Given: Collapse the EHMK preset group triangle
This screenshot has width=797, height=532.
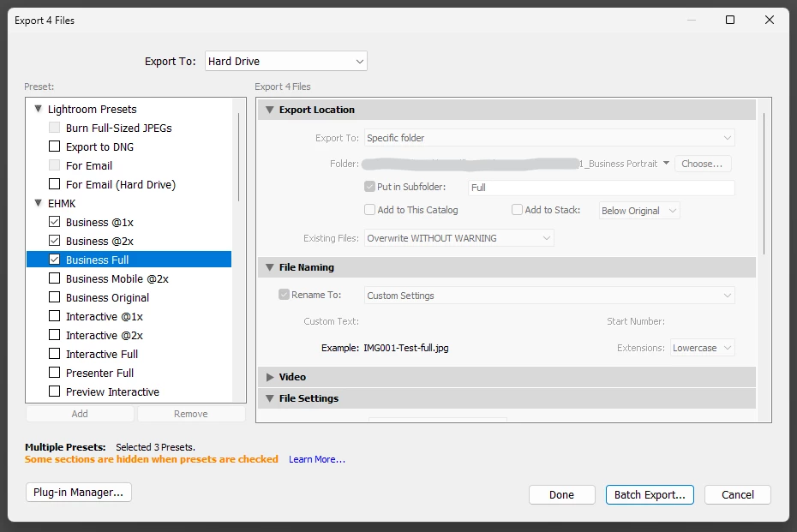Looking at the screenshot, I should tap(38, 203).
